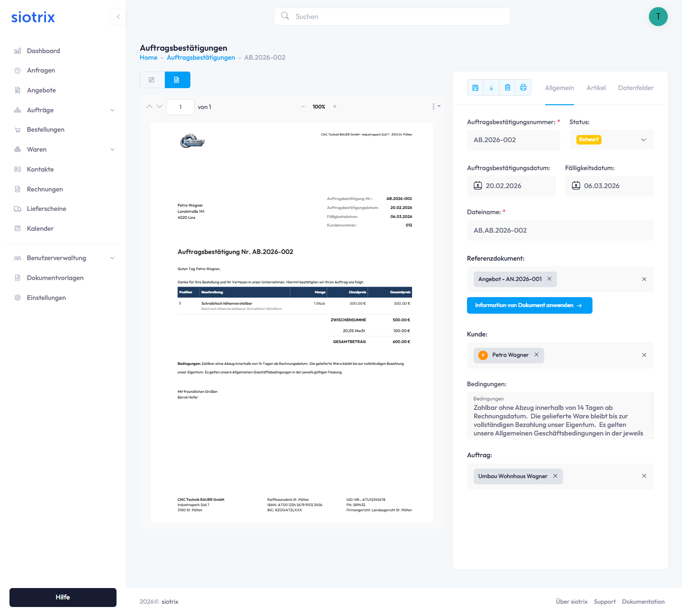This screenshot has width=682, height=616.
Task: Go to Auftragsbestätigungen breadcrumb link
Action: pos(201,58)
